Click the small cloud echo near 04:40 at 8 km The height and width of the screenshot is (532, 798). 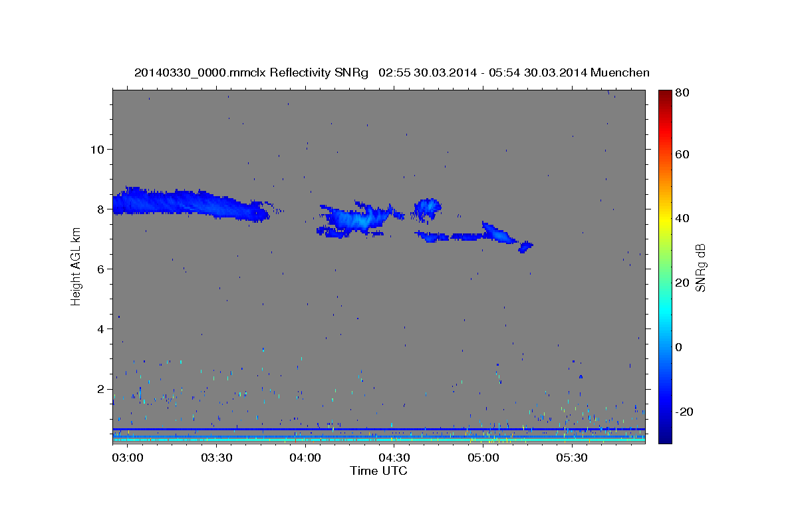pos(427,208)
